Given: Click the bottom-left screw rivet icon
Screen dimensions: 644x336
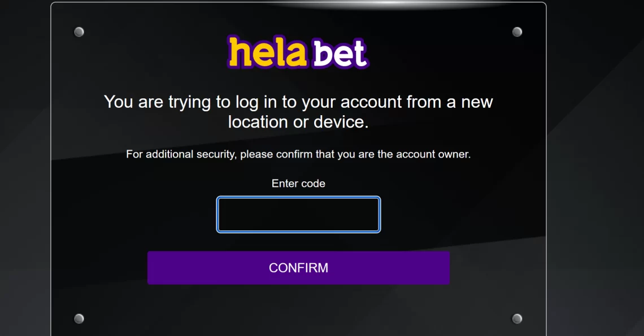Looking at the screenshot, I should 79,318.
